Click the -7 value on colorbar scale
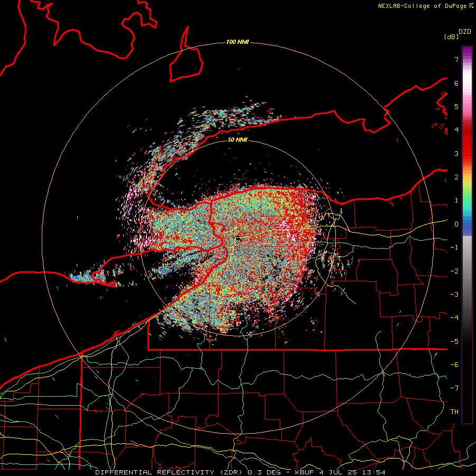Screen dimensions: 476x476 point(454,388)
